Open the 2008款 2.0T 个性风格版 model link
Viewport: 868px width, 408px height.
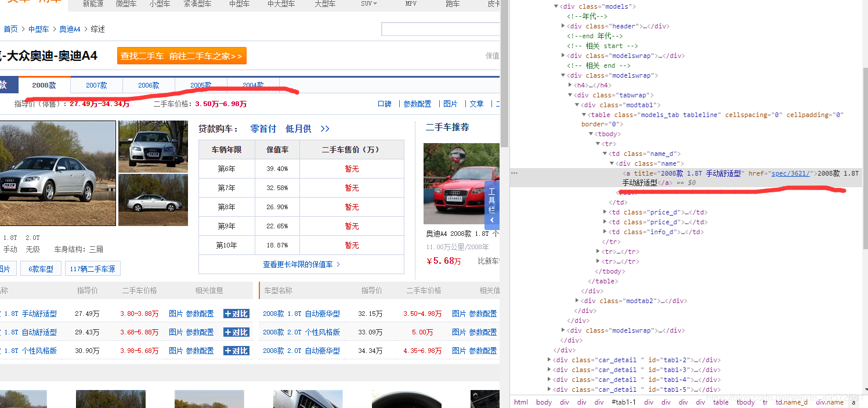[301, 332]
